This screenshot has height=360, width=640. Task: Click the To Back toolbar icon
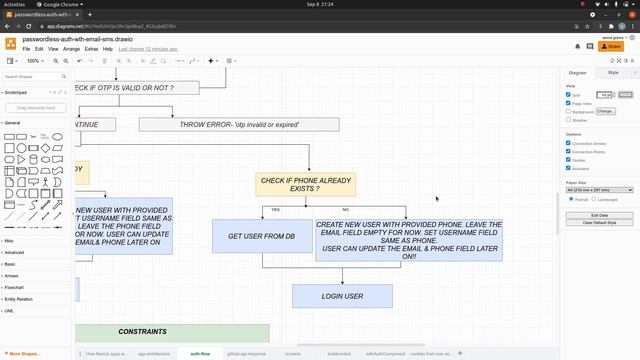click(x=129, y=61)
